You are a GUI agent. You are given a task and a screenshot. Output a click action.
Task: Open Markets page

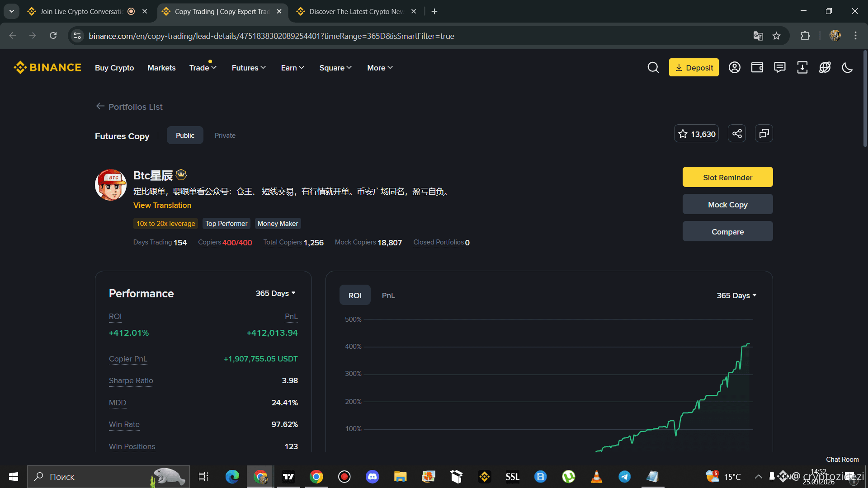[161, 68]
